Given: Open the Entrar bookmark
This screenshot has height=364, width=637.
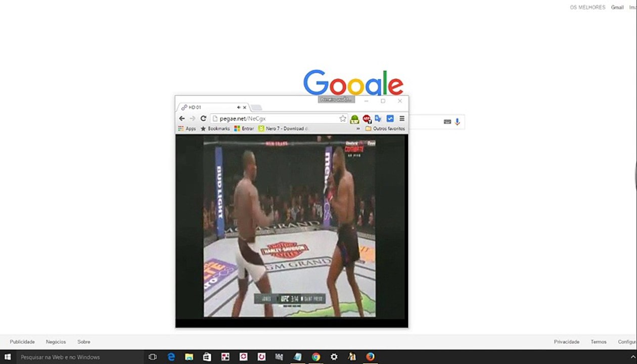Looking at the screenshot, I should point(244,128).
